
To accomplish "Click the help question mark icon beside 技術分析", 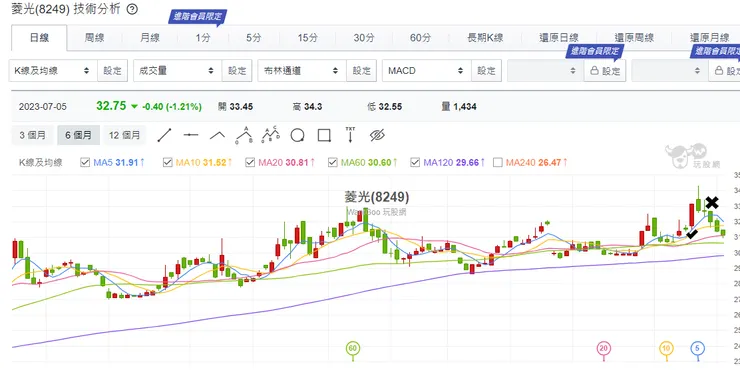I will tap(132, 9).
